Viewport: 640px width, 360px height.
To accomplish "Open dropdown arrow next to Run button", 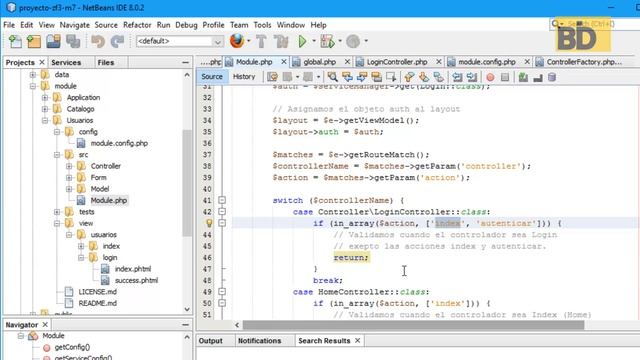I will 314,41.
